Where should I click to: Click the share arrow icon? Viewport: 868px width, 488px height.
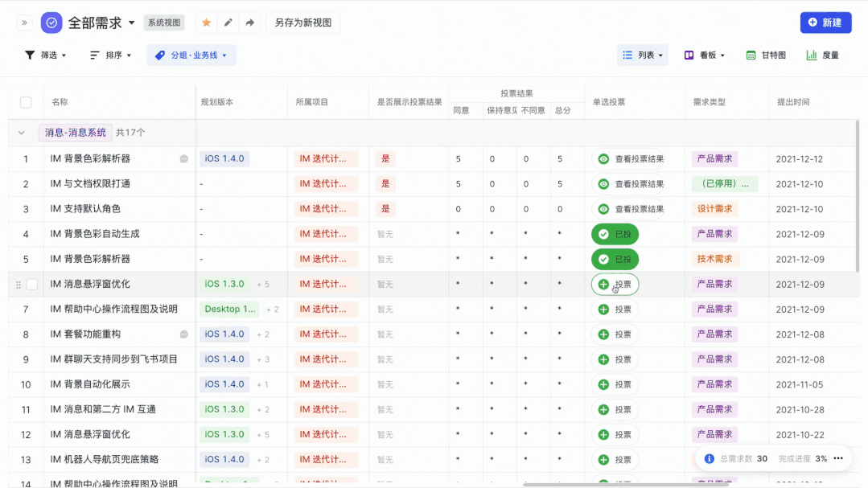click(x=250, y=23)
